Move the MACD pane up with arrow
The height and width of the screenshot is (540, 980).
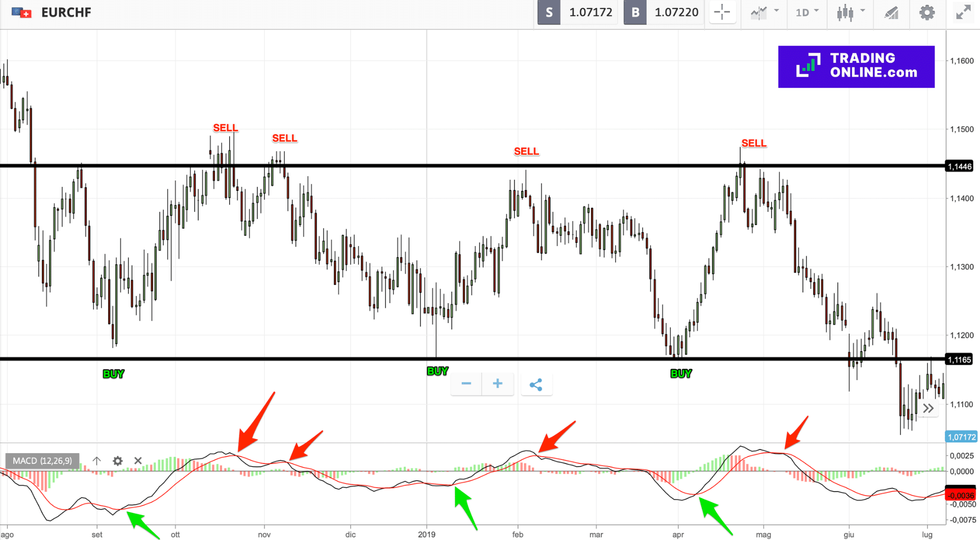[x=97, y=461]
